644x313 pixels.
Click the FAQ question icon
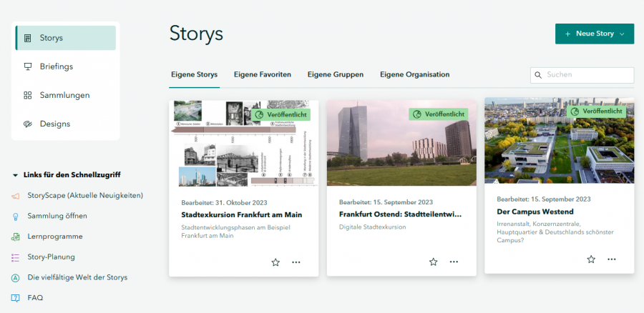click(x=15, y=298)
